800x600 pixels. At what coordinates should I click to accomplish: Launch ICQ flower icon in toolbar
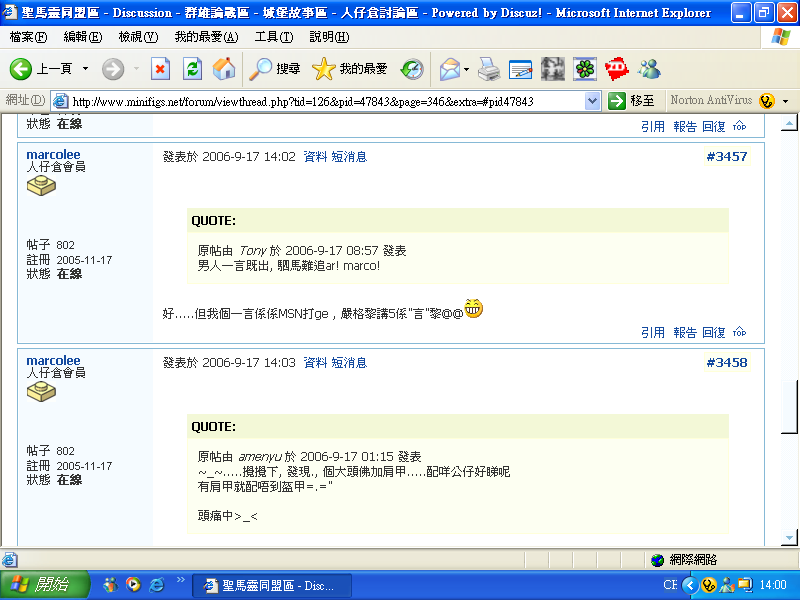(585, 69)
